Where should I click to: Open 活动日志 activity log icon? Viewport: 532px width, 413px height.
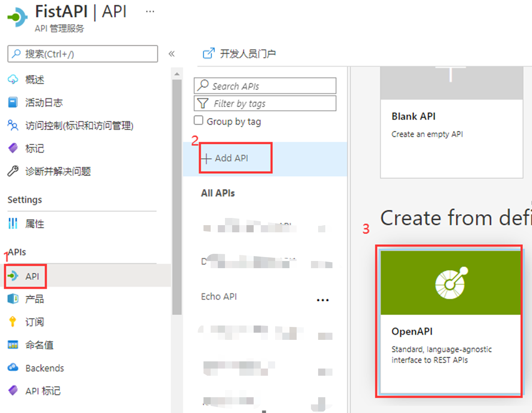point(13,103)
